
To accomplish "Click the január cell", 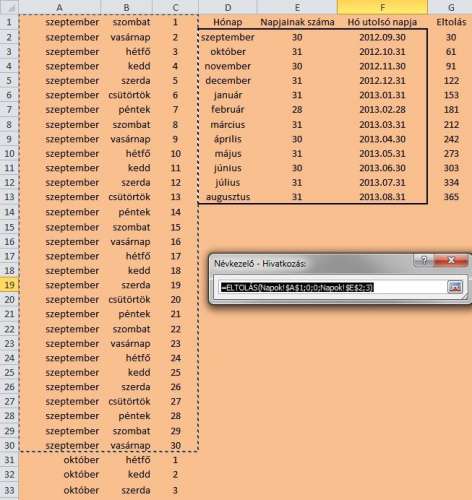I will click(228, 95).
